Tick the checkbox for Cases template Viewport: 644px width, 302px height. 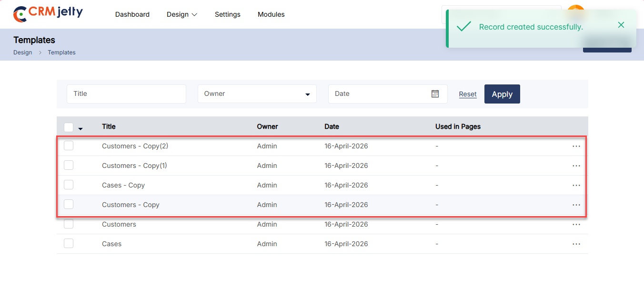point(69,243)
